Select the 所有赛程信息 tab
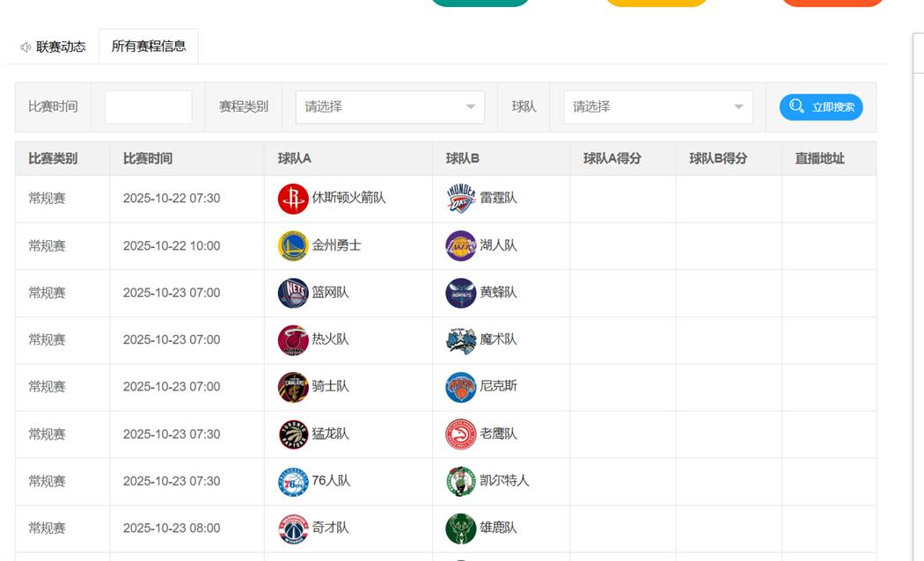 pyautogui.click(x=149, y=47)
